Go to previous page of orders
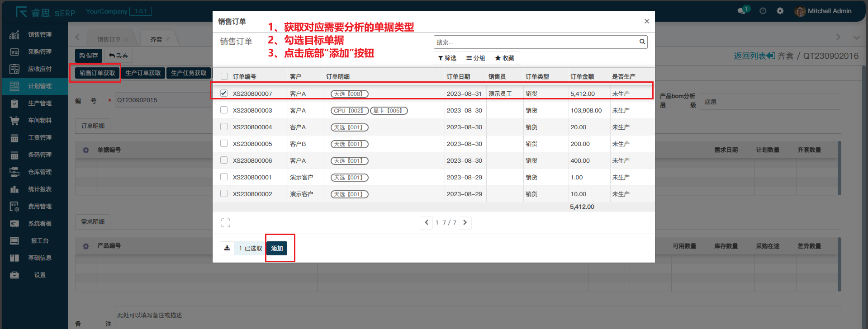The image size is (868, 329). [426, 222]
